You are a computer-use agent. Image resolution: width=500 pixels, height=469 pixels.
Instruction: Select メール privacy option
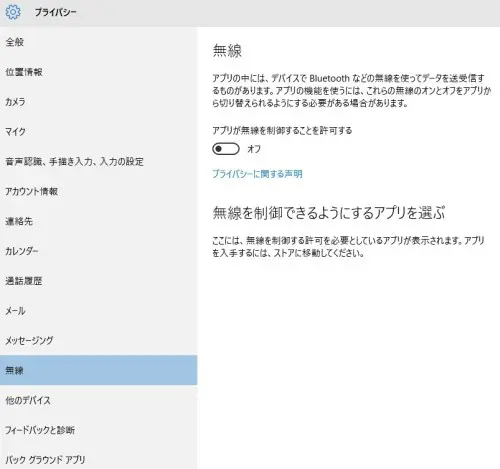click(x=98, y=311)
